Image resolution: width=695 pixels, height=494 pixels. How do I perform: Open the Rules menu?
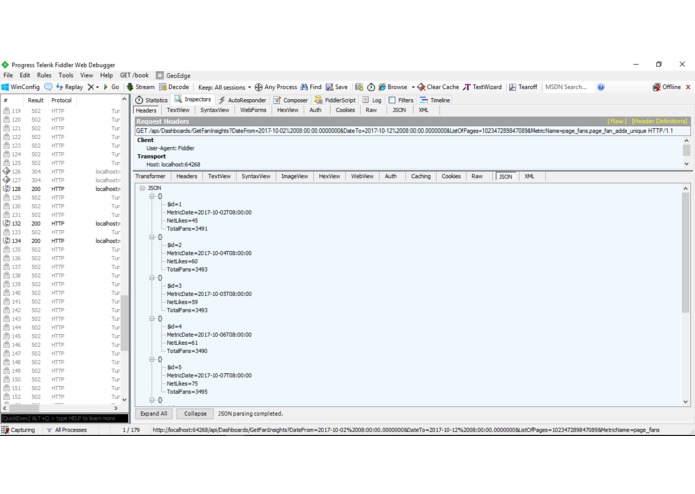44,75
